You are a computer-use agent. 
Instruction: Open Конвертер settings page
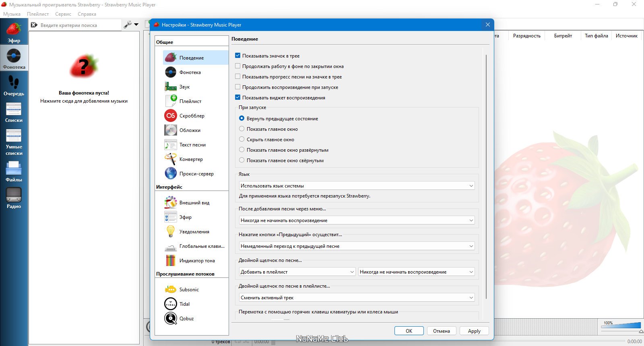click(x=196, y=159)
